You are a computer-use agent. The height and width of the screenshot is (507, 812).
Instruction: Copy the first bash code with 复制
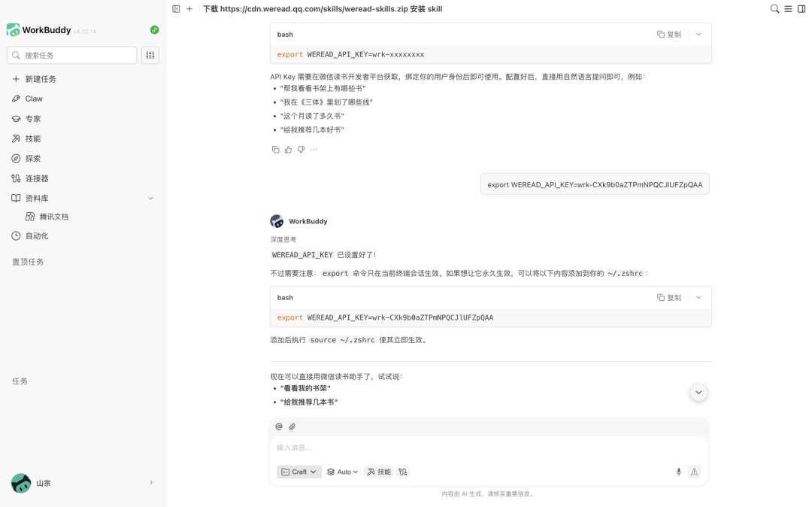pos(669,35)
